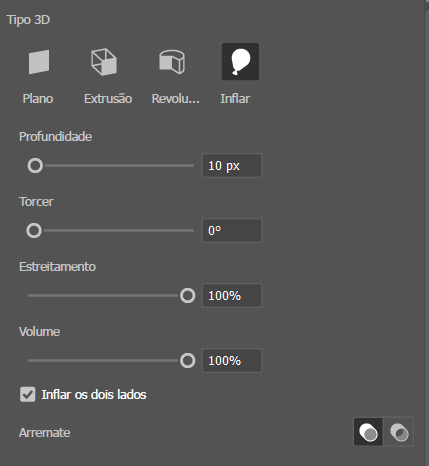Click the Profundidade slider handle
This screenshot has width=429, height=466.
click(35, 166)
